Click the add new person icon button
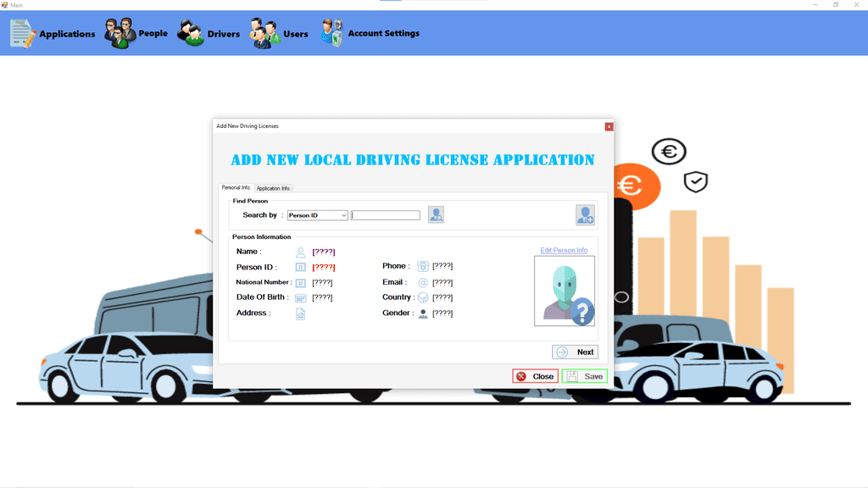Screen dimensions: 868x488 point(585,215)
